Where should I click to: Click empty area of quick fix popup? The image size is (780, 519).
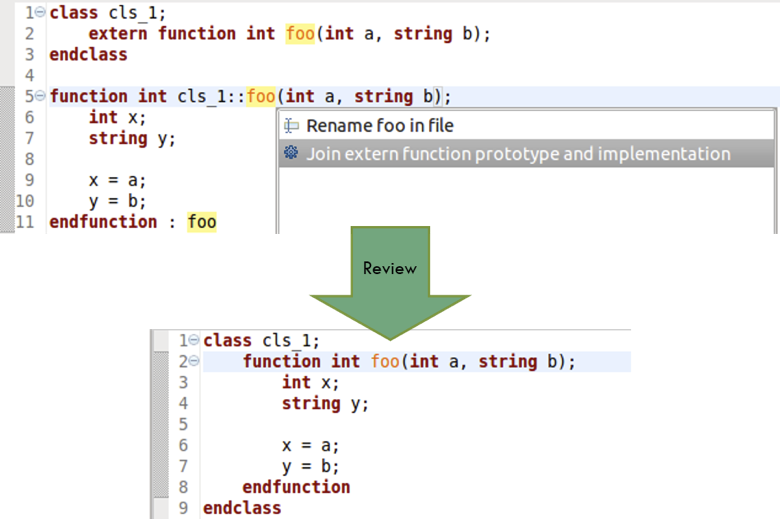pos(526,201)
